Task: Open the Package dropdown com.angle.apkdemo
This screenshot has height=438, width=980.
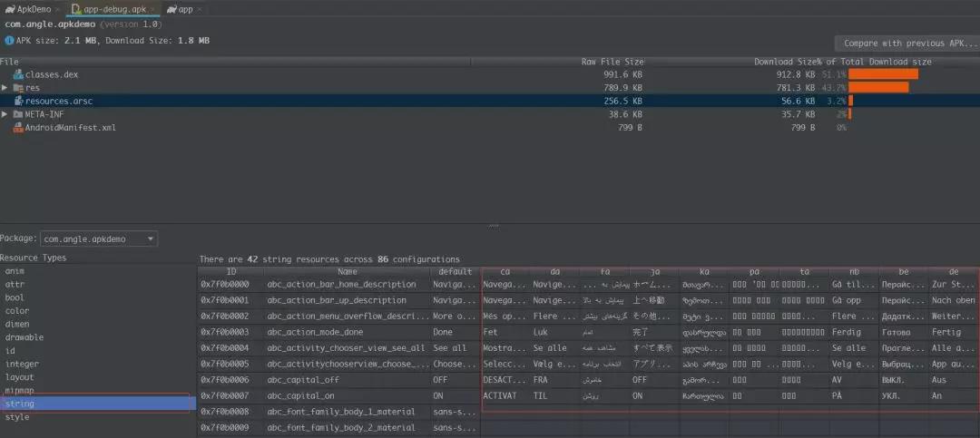Action: point(99,239)
